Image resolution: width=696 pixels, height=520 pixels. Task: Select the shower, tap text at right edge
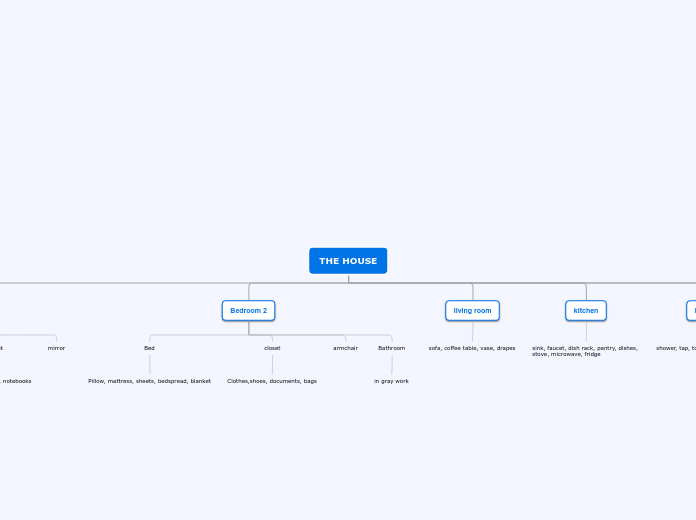coord(676,348)
